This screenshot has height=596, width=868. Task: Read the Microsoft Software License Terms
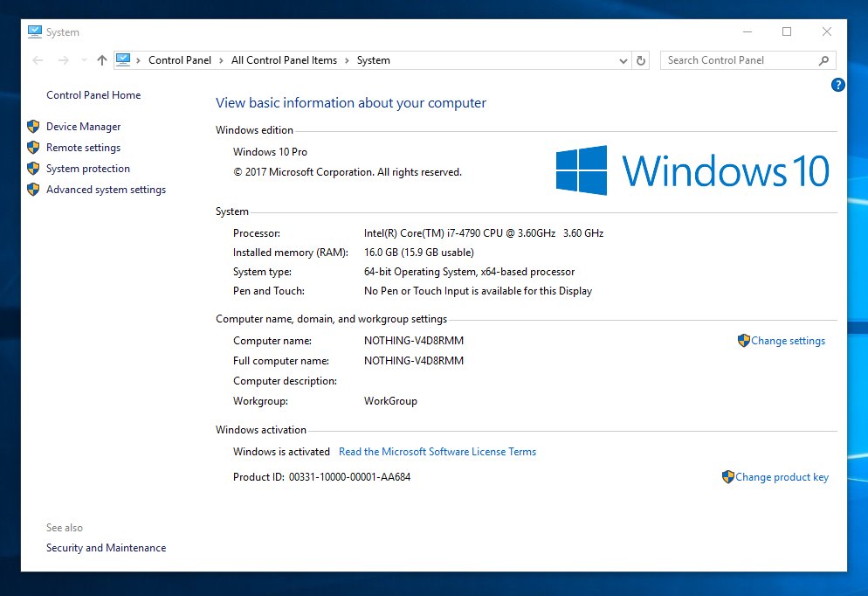[437, 452]
